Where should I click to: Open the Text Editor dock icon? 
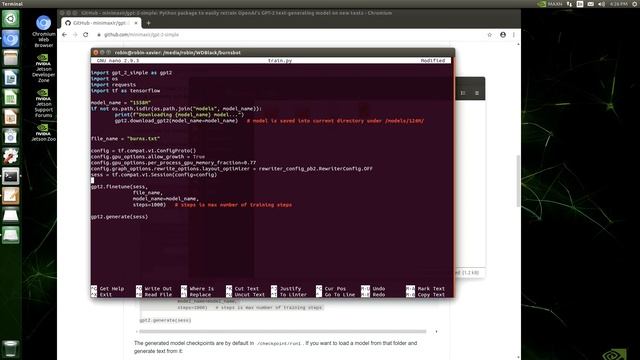click(10, 196)
